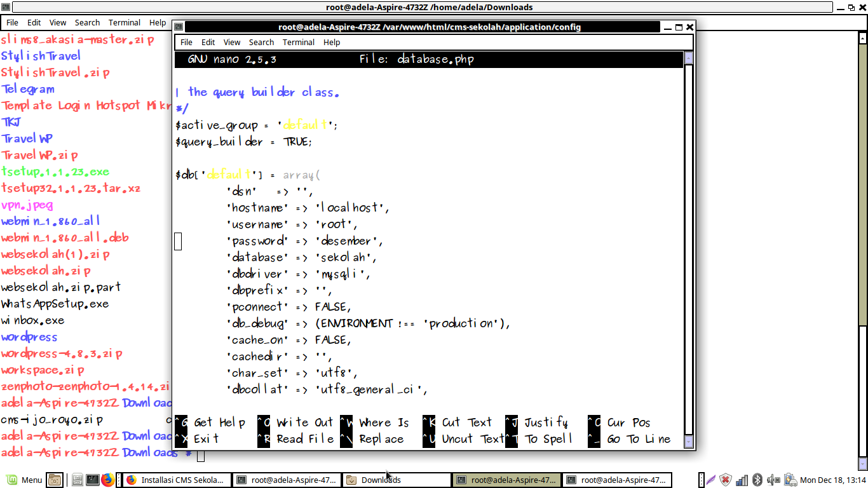Click the Write Out shortcut label in nano

pyautogui.click(x=305, y=423)
